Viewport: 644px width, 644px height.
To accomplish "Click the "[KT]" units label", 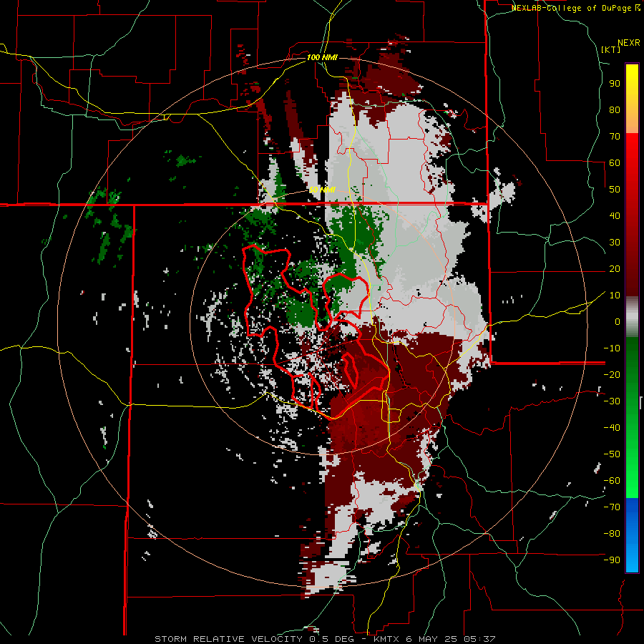I will pyautogui.click(x=611, y=49).
